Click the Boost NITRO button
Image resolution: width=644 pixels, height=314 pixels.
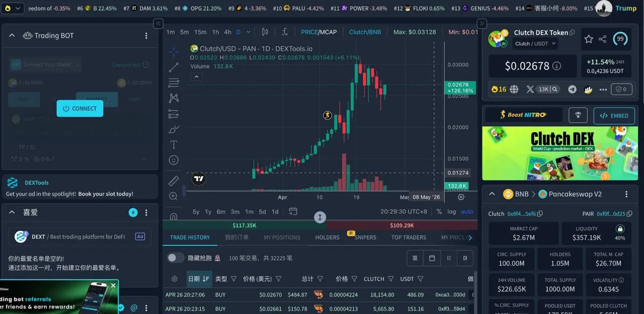click(523, 115)
